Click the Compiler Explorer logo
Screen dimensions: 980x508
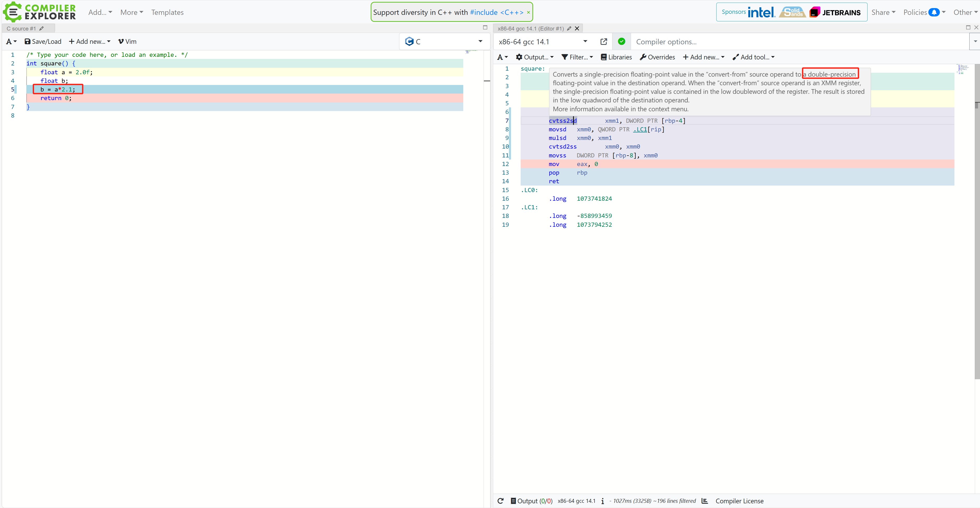tap(40, 12)
